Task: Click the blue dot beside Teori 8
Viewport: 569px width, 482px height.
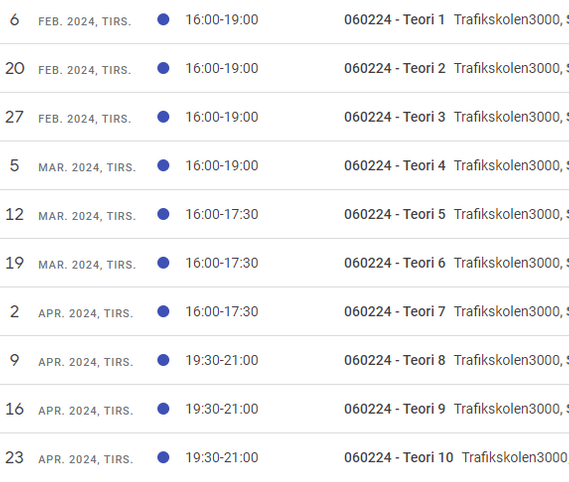Action: pos(163,360)
